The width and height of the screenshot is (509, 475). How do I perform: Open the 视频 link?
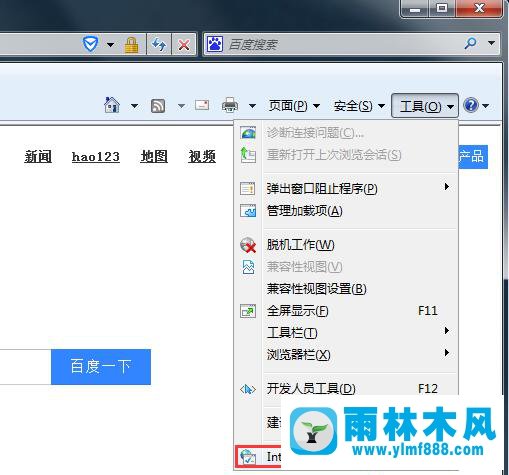coord(202,156)
